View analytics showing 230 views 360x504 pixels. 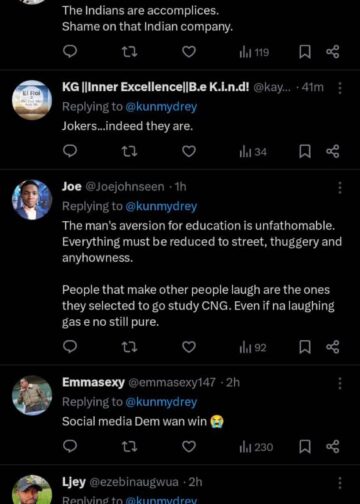click(x=256, y=447)
